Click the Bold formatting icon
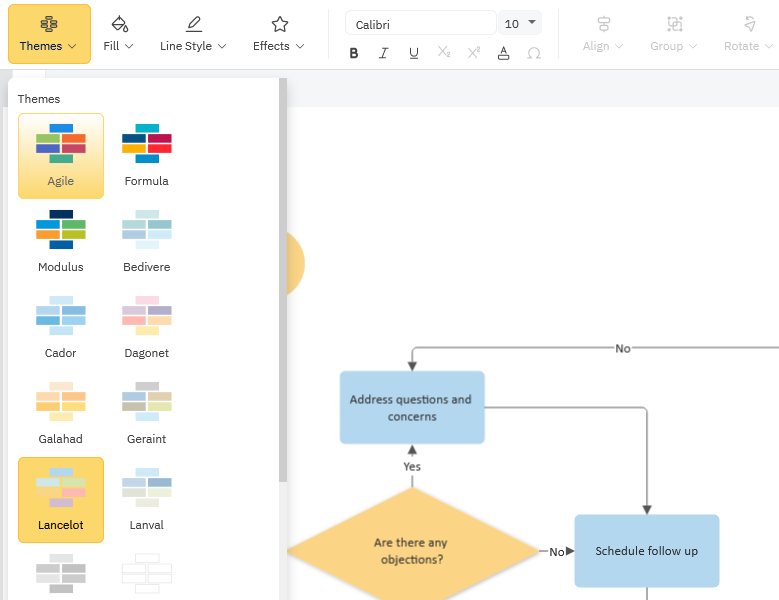Viewport: 779px width, 600px height. pyautogui.click(x=354, y=53)
